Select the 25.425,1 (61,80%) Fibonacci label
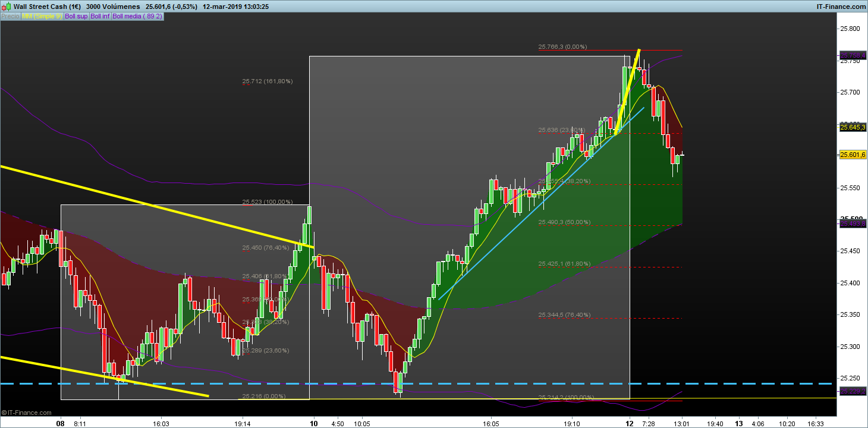This screenshot has height=428, width=868. click(x=564, y=263)
